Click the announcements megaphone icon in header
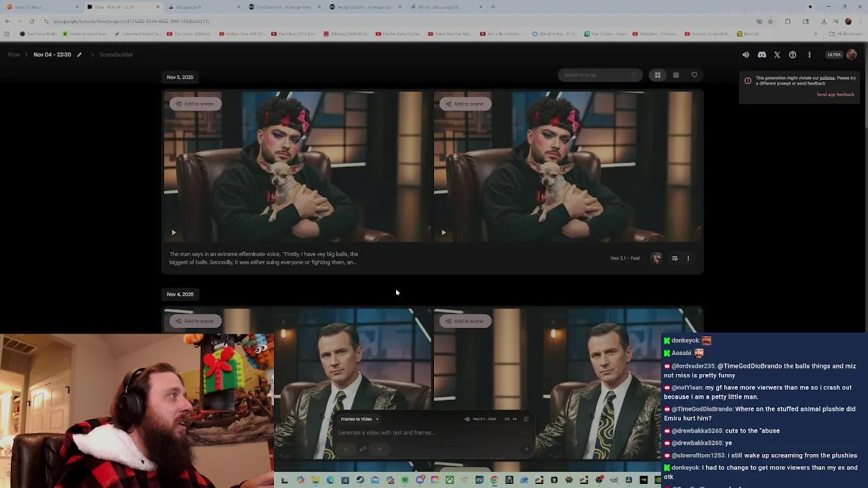The height and width of the screenshot is (488, 868). click(746, 55)
